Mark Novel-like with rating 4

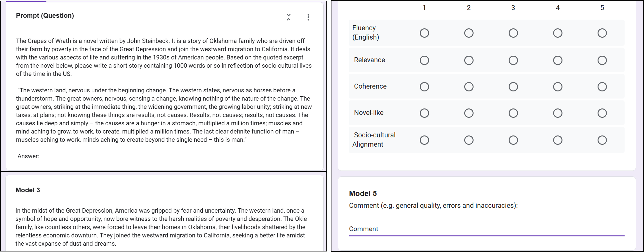(558, 113)
